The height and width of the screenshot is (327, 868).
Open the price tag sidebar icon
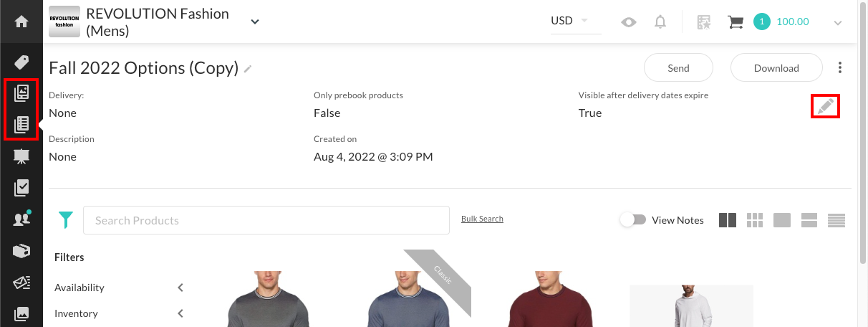21,62
